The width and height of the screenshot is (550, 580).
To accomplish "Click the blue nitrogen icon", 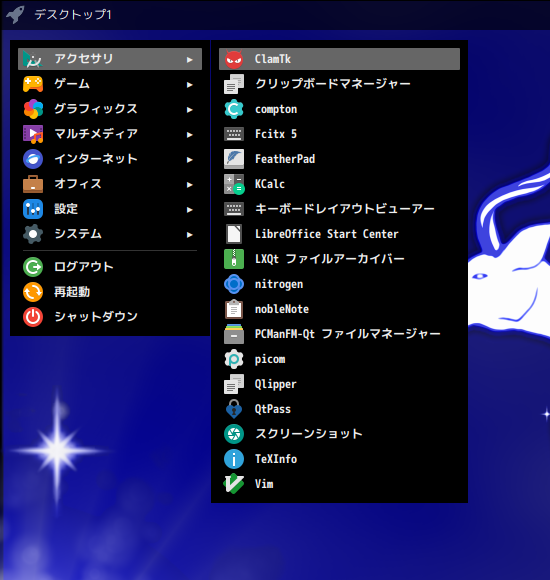I will (234, 284).
